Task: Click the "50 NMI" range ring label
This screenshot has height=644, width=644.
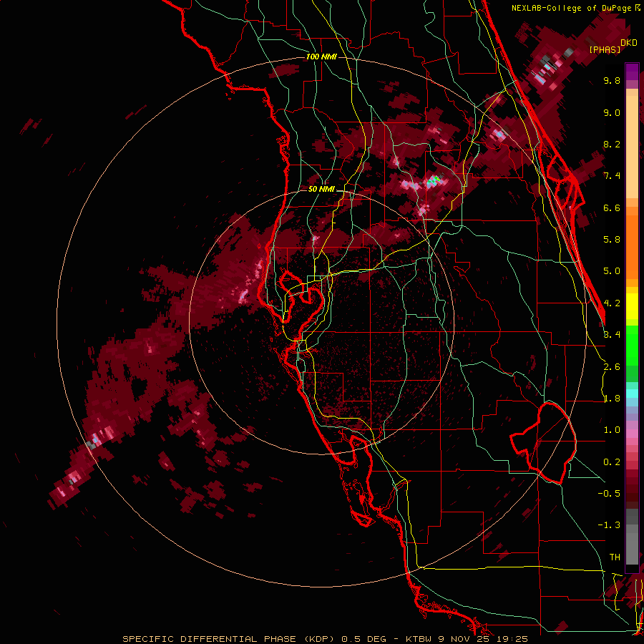Action: [x=321, y=190]
